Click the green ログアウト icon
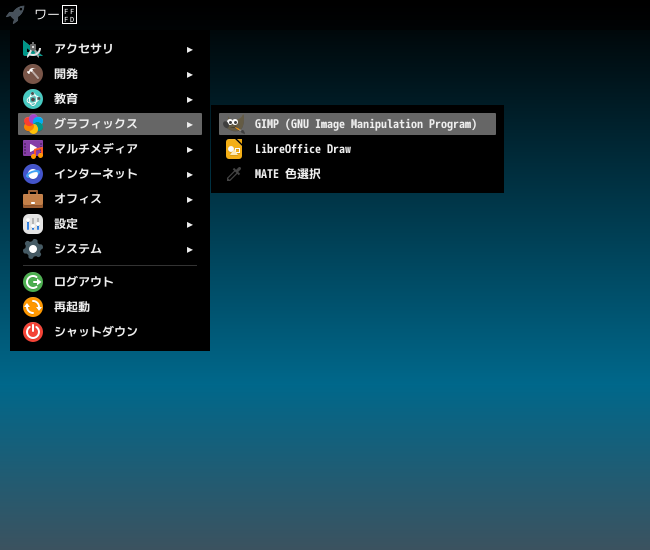This screenshot has width=650, height=550. point(33,282)
